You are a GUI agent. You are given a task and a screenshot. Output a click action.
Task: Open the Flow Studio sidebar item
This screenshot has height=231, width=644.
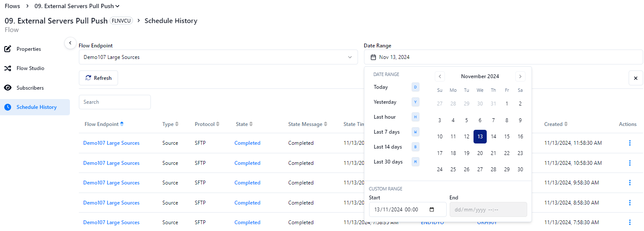tap(30, 68)
